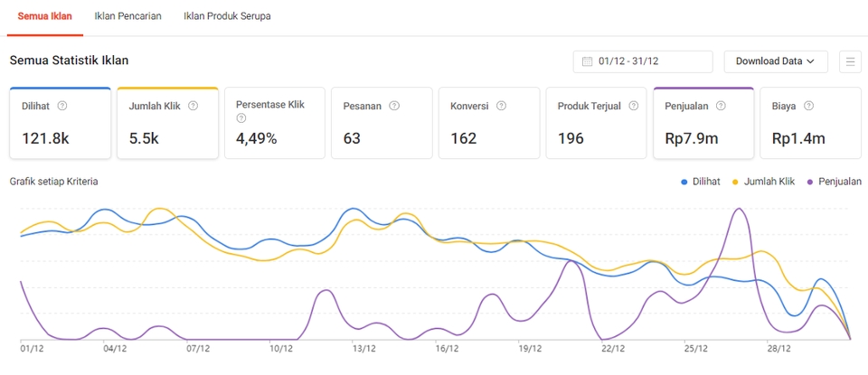The height and width of the screenshot is (375, 868).
Task: Click the Jumlah Klik legend text
Action: tap(769, 182)
